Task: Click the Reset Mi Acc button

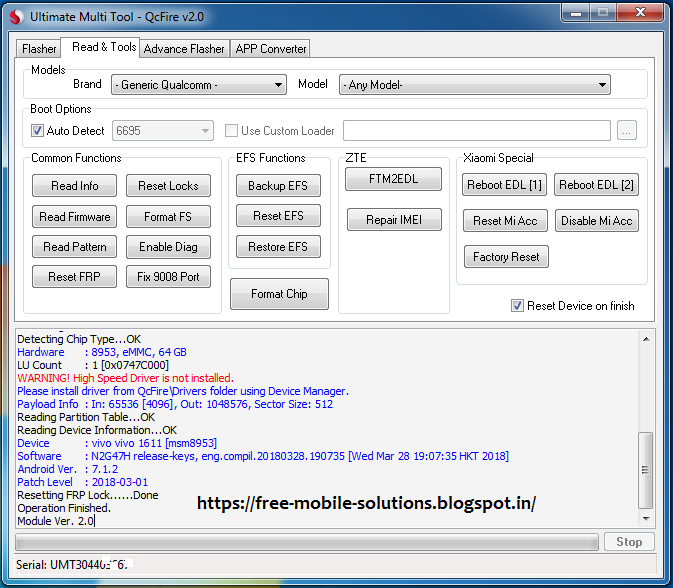Action: tap(505, 221)
